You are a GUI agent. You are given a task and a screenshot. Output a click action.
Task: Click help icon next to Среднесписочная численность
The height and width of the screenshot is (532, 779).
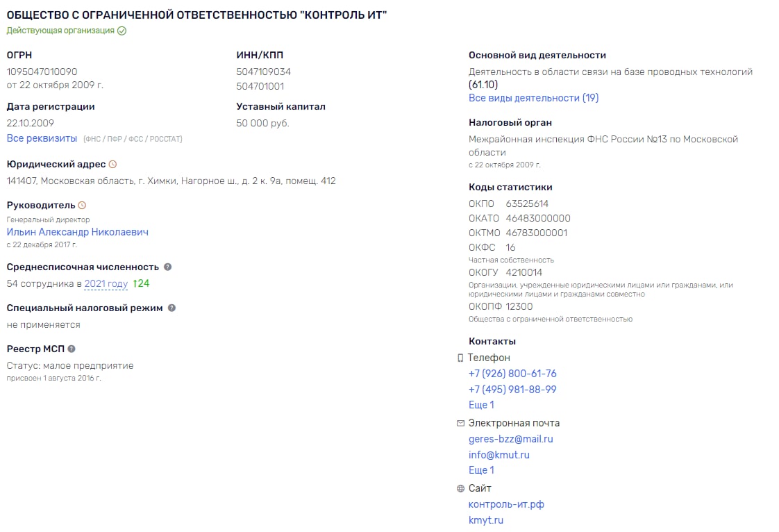tap(167, 267)
